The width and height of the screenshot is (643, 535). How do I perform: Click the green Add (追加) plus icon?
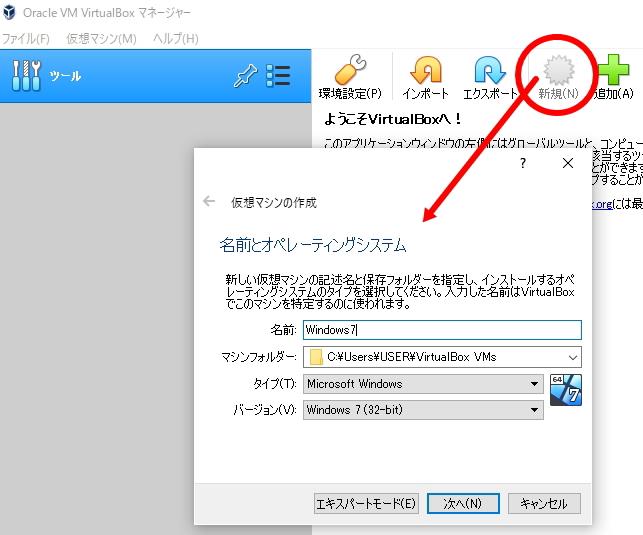(x=613, y=70)
